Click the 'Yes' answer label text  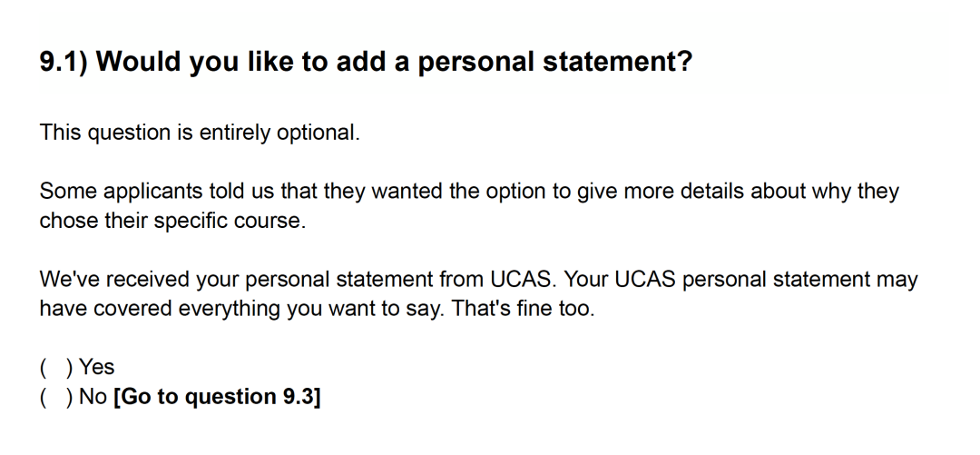tap(96, 368)
